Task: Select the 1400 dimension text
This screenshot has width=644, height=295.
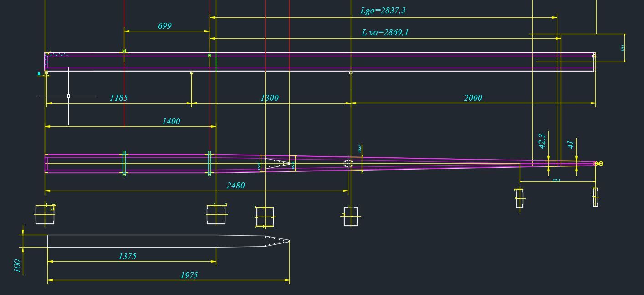Action: [171, 121]
